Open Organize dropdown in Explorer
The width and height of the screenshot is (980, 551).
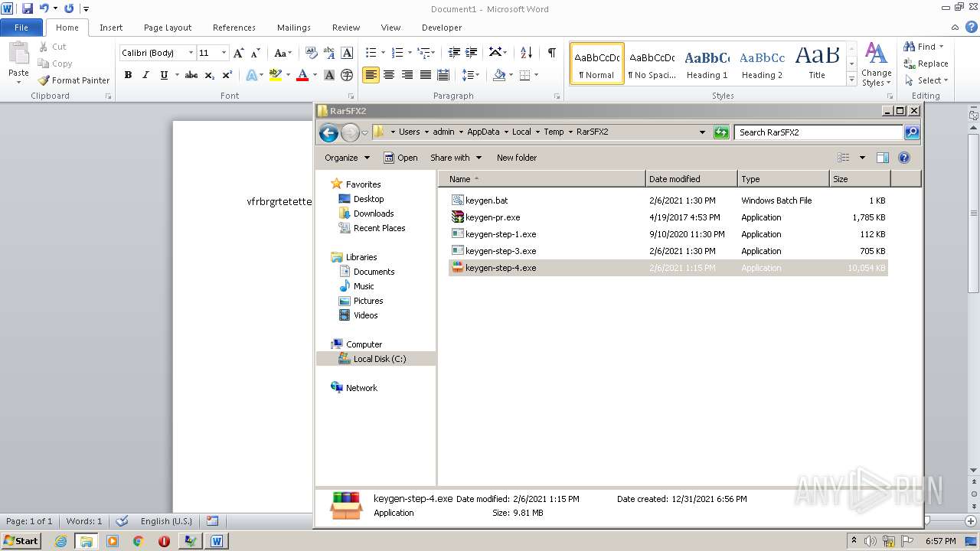coord(347,158)
